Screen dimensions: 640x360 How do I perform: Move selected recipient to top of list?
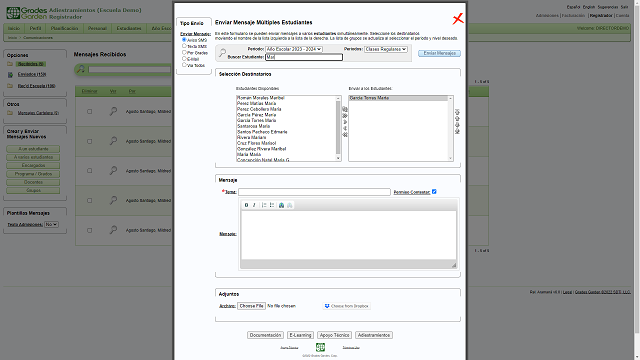point(457,111)
